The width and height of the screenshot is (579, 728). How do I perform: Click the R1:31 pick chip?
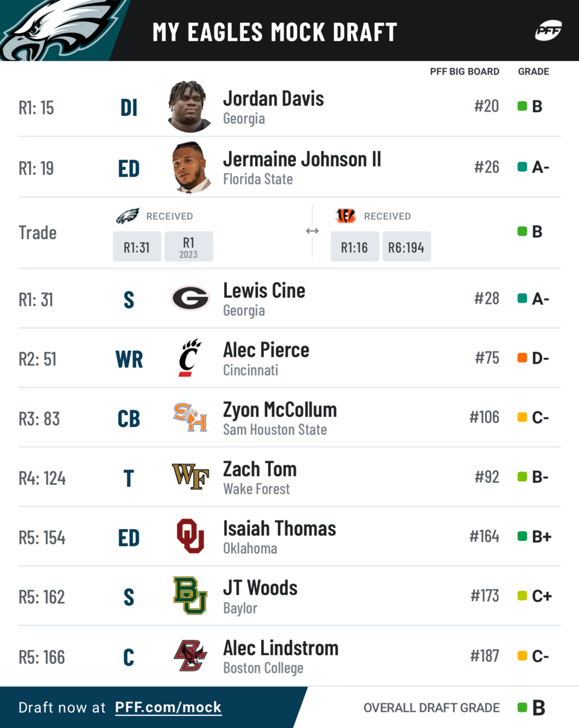(x=137, y=247)
